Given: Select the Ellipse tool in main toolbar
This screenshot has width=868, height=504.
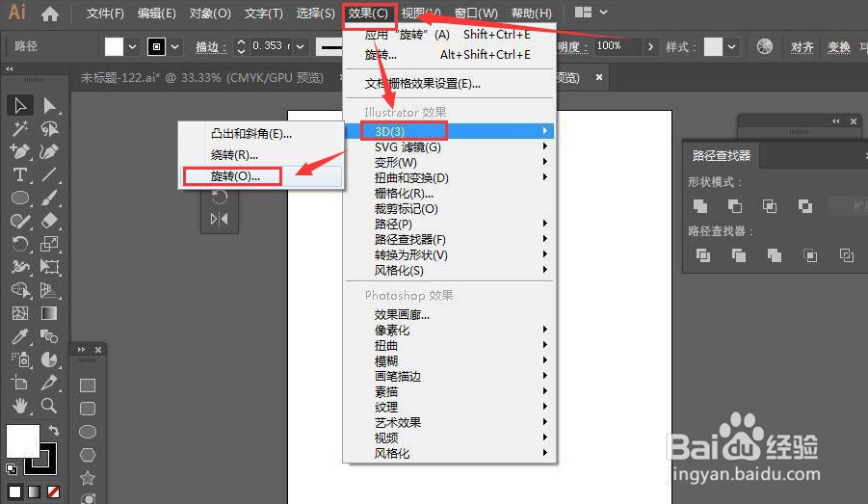Looking at the screenshot, I should click(x=20, y=198).
